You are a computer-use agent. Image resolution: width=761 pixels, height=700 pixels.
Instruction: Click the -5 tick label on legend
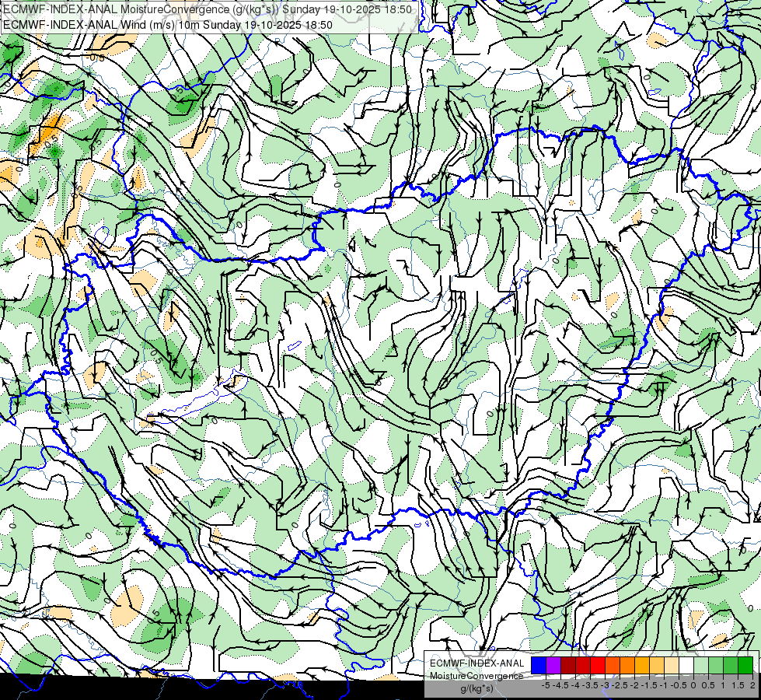(546, 685)
